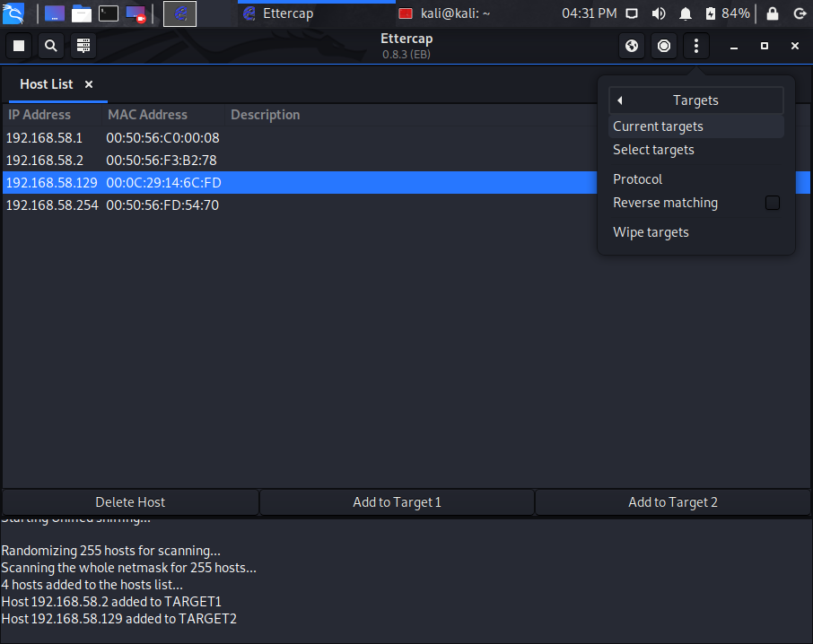Go back from the Targets submenu

(619, 100)
